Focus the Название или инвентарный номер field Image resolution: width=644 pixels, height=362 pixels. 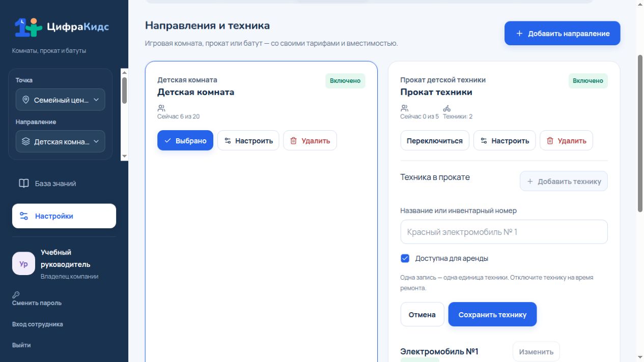point(504,232)
